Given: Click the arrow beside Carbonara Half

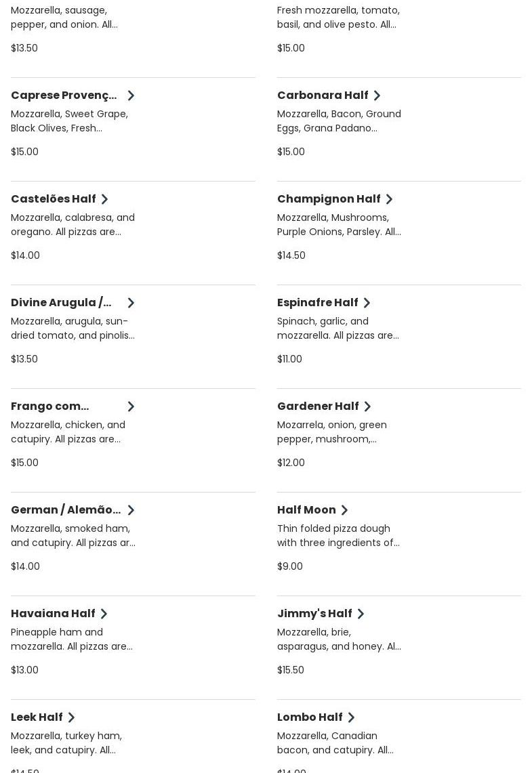Looking at the screenshot, I should 377,96.
